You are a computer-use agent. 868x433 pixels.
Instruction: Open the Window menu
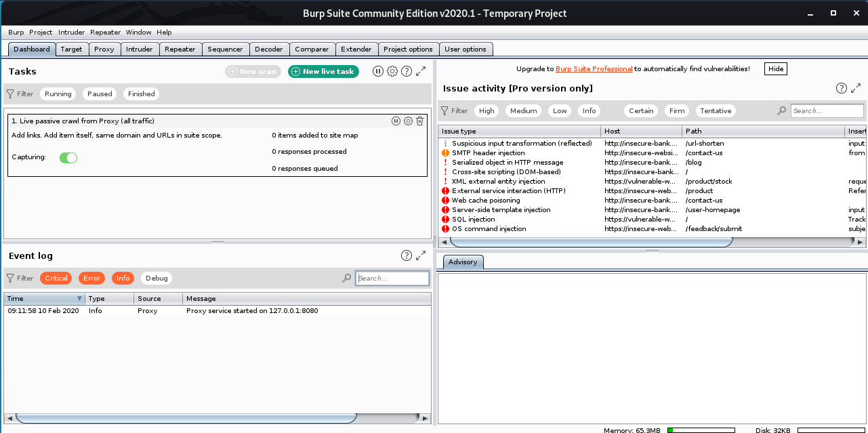click(138, 32)
